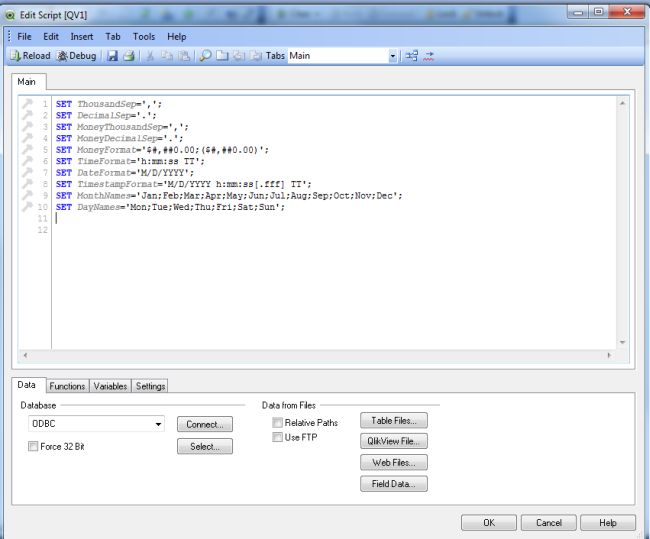Click the Table Files... button

(x=394, y=420)
